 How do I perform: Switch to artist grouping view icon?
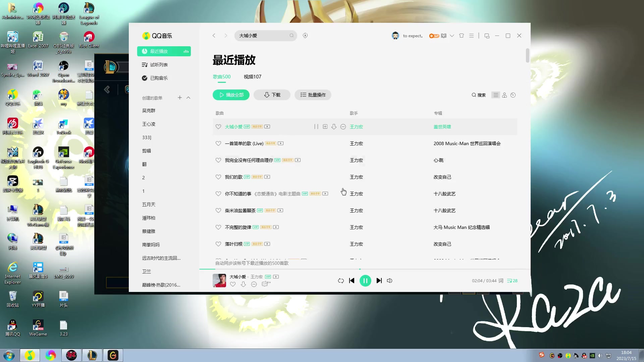pos(504,95)
